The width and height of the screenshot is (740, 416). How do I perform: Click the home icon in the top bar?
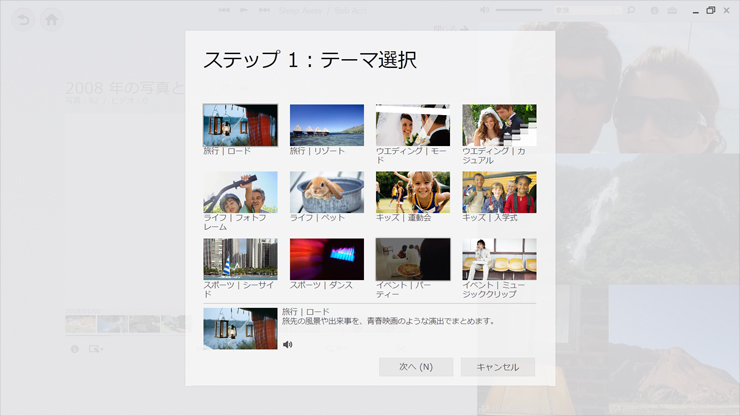coord(50,19)
